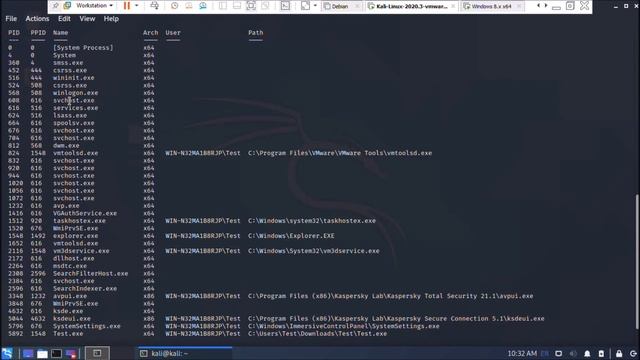
Task: Click the spoolsv.exe process name
Action: 73,123
